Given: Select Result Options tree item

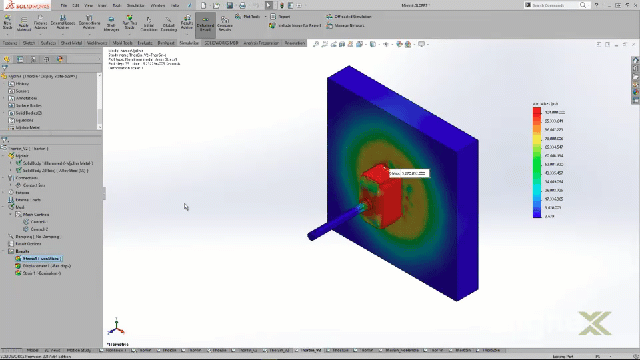Looking at the screenshot, I should pos(24,244).
